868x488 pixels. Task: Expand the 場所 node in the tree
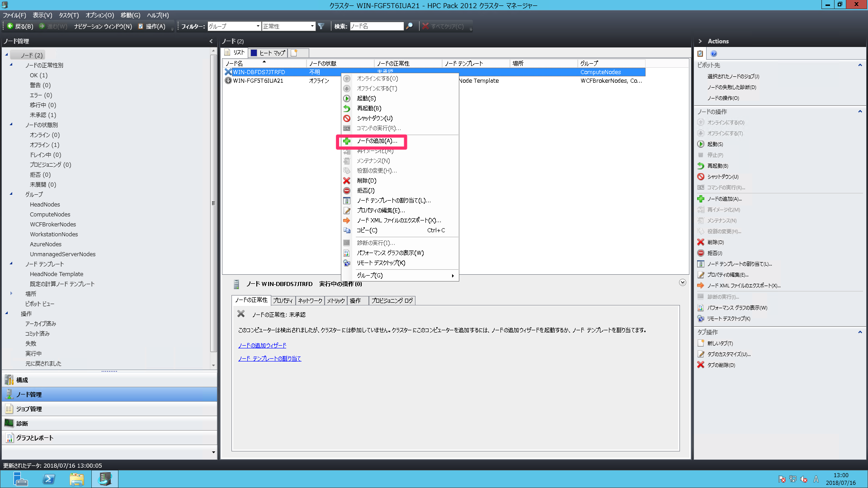click(x=12, y=294)
